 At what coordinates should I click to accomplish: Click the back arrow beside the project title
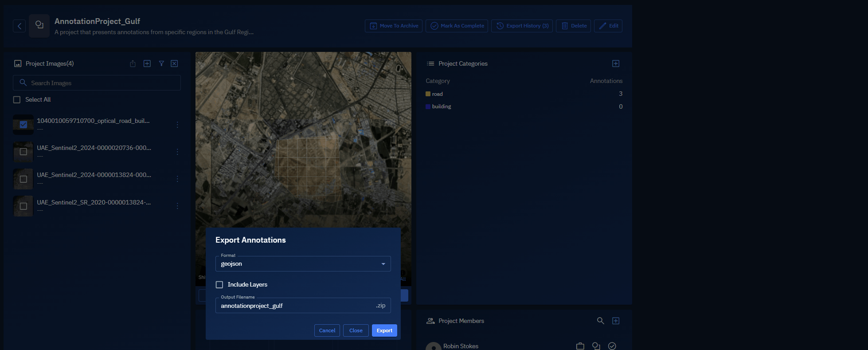point(19,26)
